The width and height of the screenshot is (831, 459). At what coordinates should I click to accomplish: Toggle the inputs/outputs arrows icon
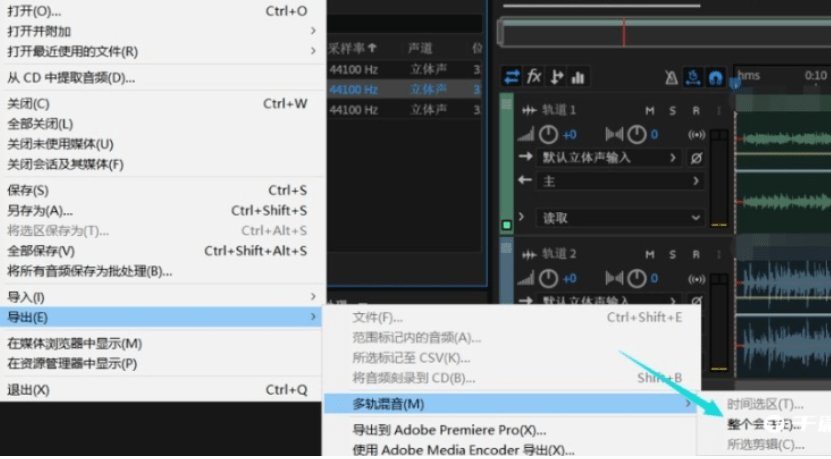tap(512, 77)
